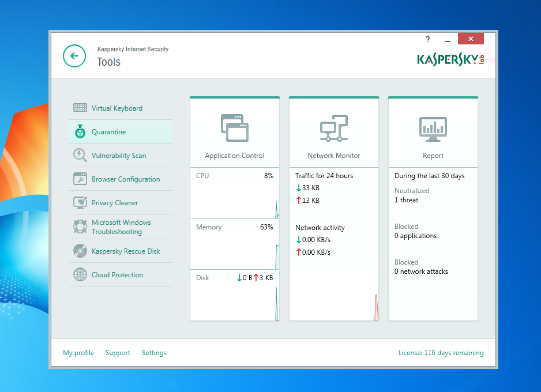
Task: Open Report via its chart monitor icon
Action: click(x=433, y=129)
